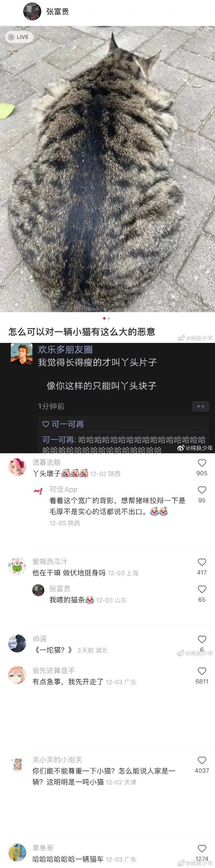This screenshot has height=868, width=215.
Task: Like 爱喝西瓜汁's comment with 417 likes
Action: pyautogui.click(x=202, y=562)
